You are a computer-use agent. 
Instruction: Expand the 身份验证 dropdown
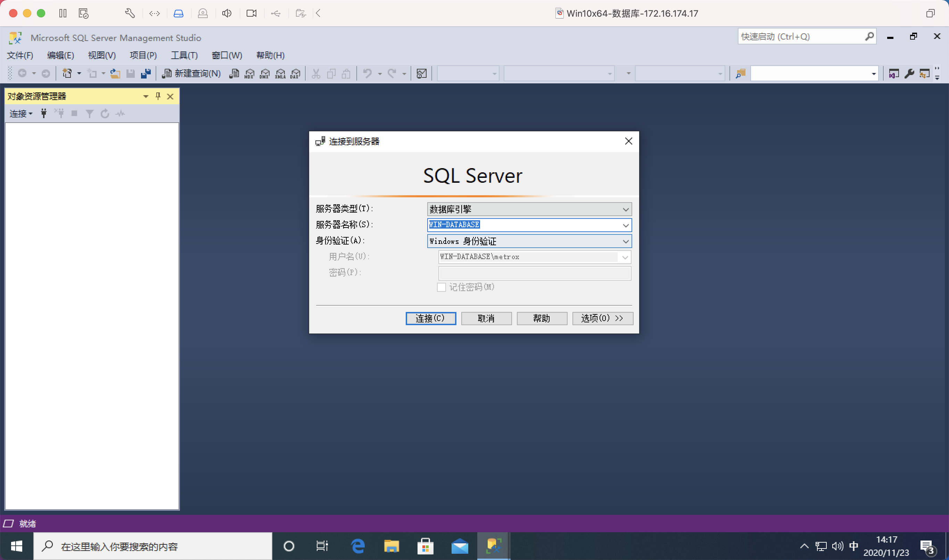click(626, 241)
